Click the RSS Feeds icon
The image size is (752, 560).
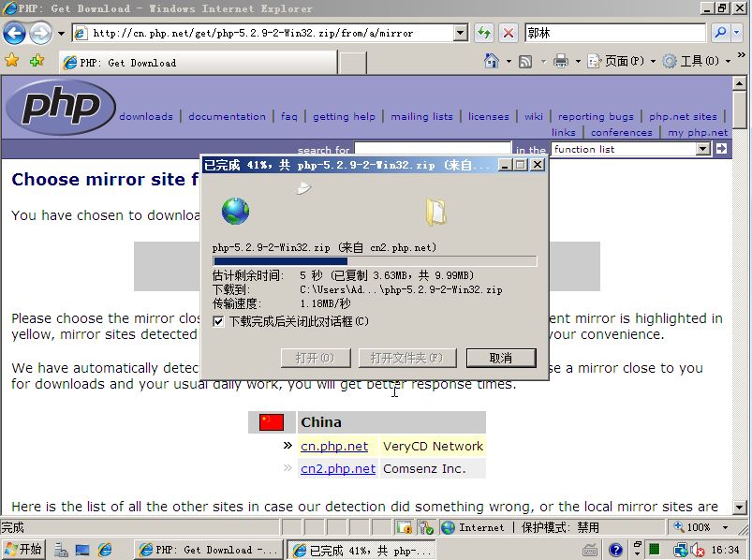click(525, 62)
